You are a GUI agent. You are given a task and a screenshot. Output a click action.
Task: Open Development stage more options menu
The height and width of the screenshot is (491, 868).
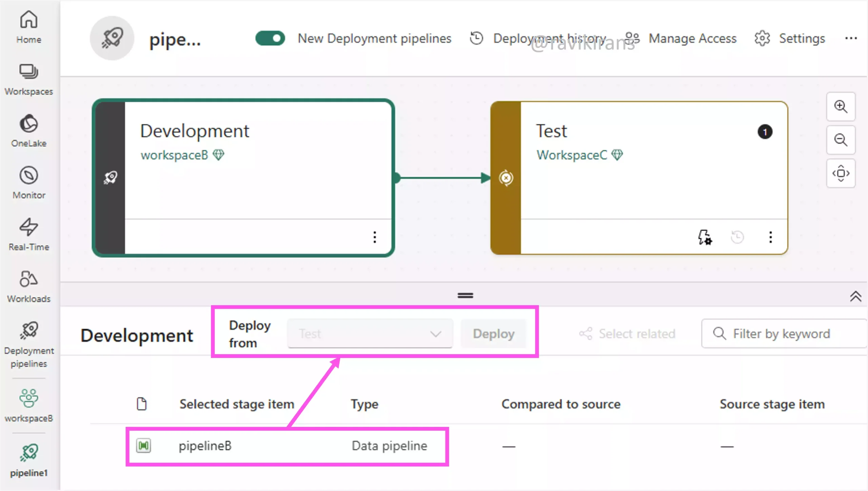pos(375,237)
